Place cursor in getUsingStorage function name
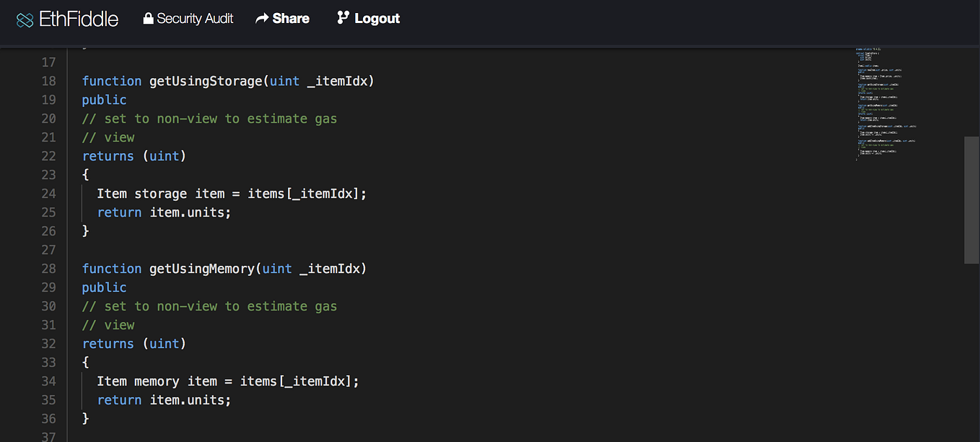The height and width of the screenshot is (442, 980). point(204,81)
